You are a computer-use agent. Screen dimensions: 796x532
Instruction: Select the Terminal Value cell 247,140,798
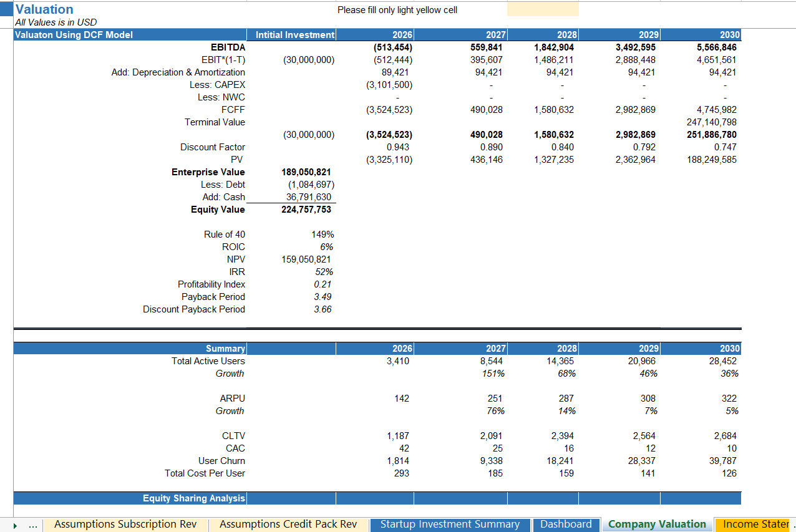point(712,122)
